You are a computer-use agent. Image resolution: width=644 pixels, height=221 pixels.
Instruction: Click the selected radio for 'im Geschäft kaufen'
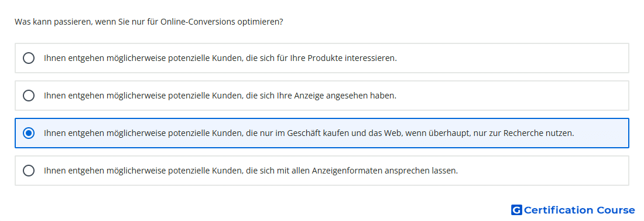tap(29, 133)
